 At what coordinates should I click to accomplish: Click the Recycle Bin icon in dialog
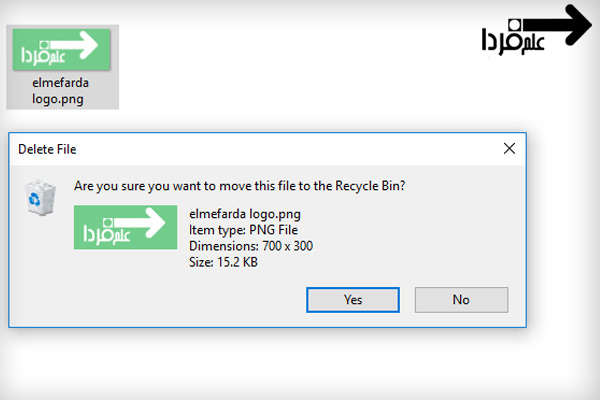click(x=36, y=199)
